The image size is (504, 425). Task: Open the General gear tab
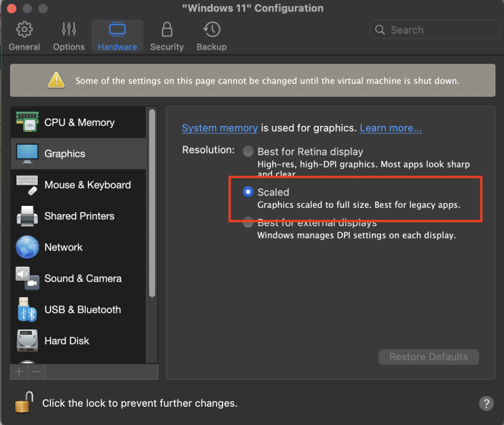[x=25, y=36]
